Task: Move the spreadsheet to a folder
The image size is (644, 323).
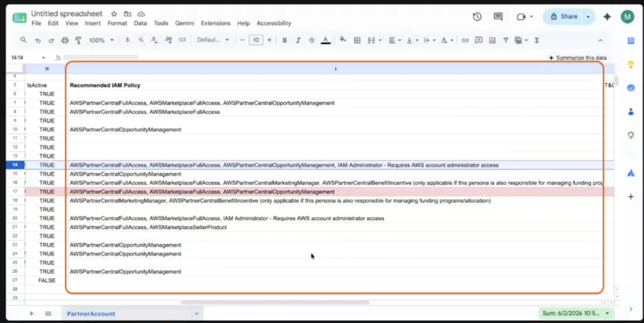Action: pos(128,14)
